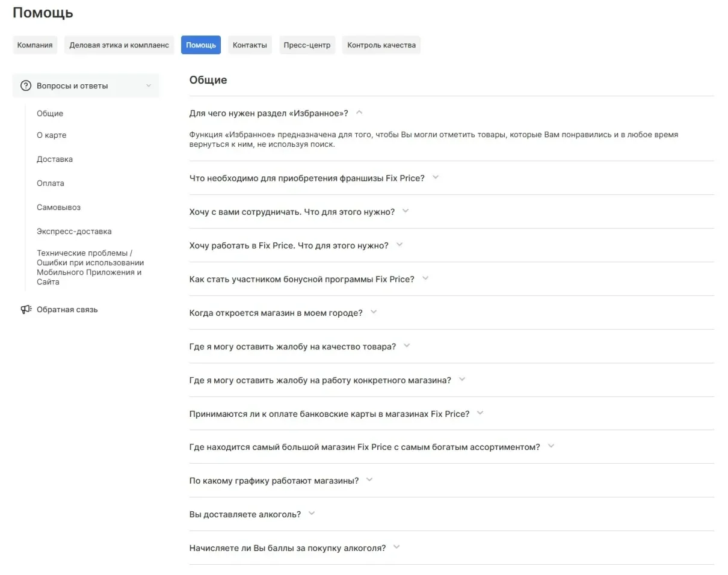Collapse the «Избранное» question chevron

[x=359, y=112]
